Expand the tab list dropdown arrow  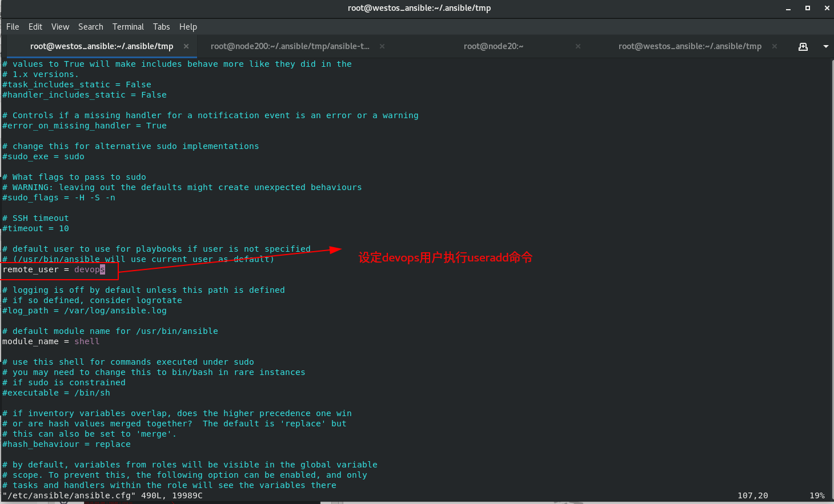(x=825, y=46)
